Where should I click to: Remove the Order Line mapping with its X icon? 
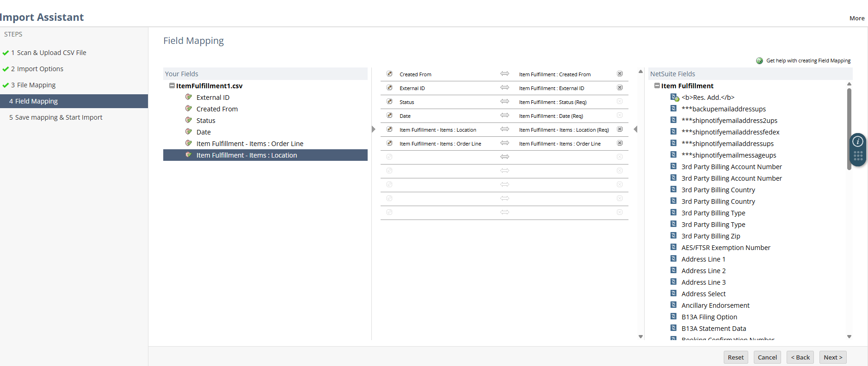coord(620,143)
